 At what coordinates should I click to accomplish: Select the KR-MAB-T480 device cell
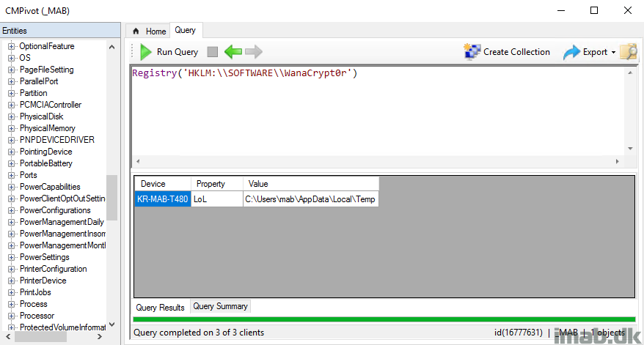tap(163, 199)
